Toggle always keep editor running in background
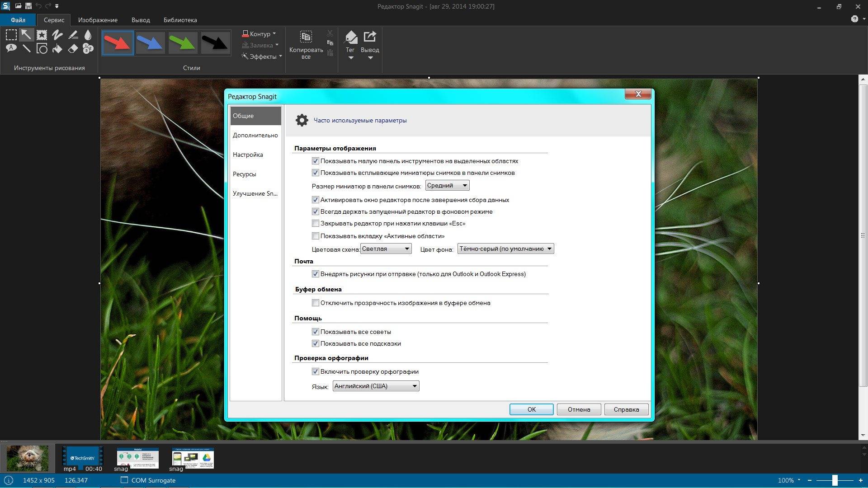Screen dimensions: 868x488 tap(316, 211)
